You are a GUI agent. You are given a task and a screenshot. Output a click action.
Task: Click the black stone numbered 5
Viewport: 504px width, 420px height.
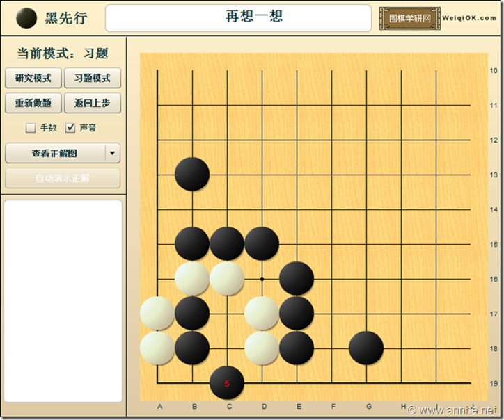[227, 382]
